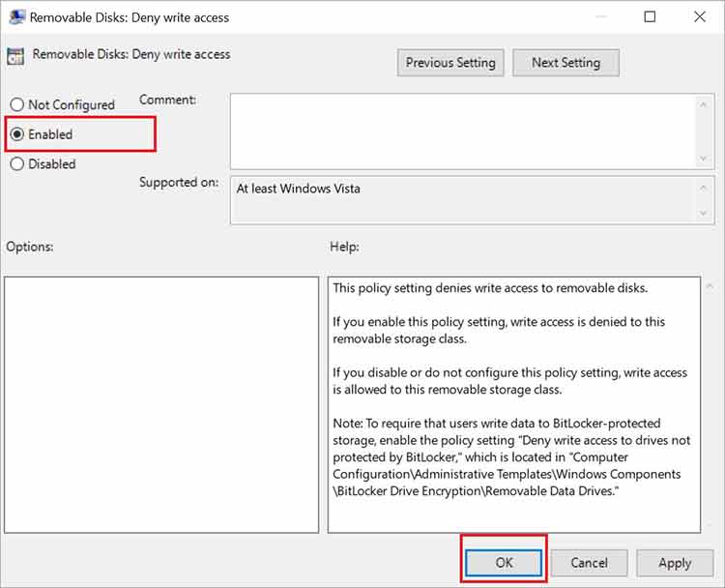Go to Next Setting
The width and height of the screenshot is (725, 588).
565,63
